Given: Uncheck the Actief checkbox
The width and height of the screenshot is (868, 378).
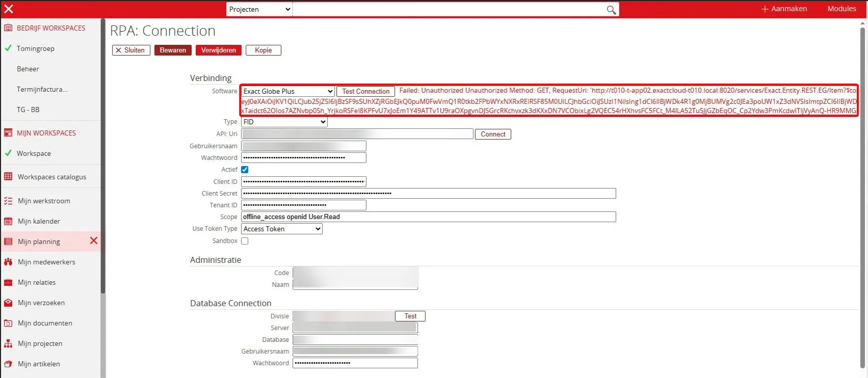Looking at the screenshot, I should point(245,170).
